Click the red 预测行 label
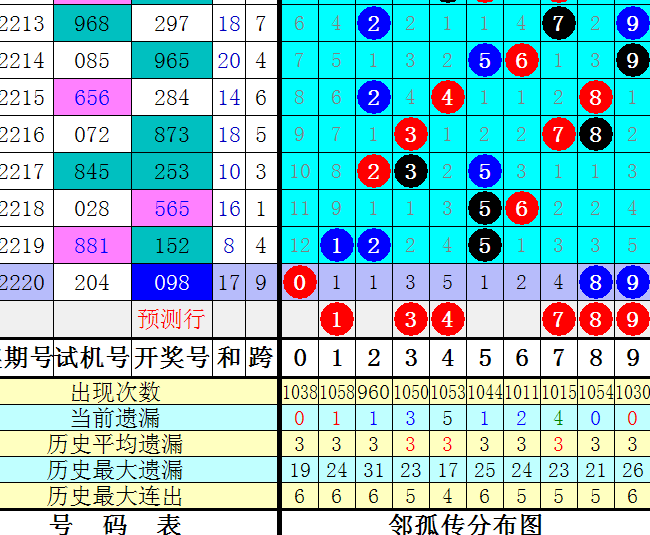The width and height of the screenshot is (650, 535). tap(171, 319)
